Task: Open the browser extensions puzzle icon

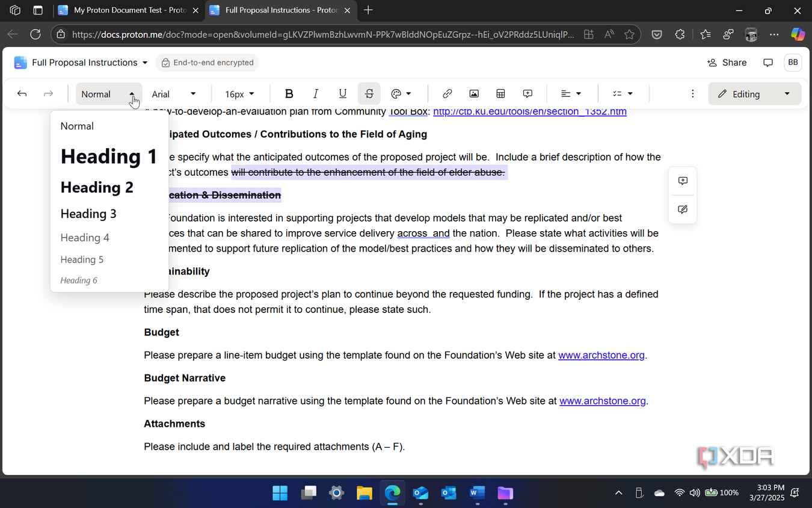Action: pos(680,34)
